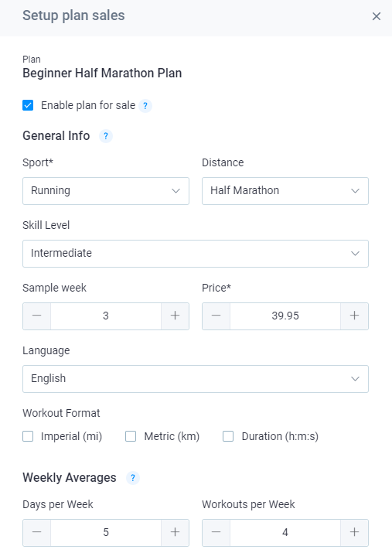Decrease Workouts per Week with minus
The width and height of the screenshot is (392, 553).
(216, 533)
